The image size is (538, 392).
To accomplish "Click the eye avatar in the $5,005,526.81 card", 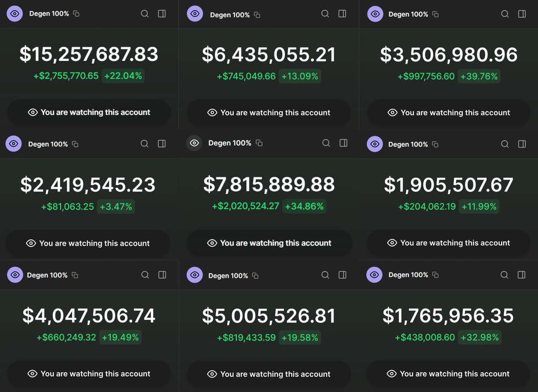I will tap(195, 275).
